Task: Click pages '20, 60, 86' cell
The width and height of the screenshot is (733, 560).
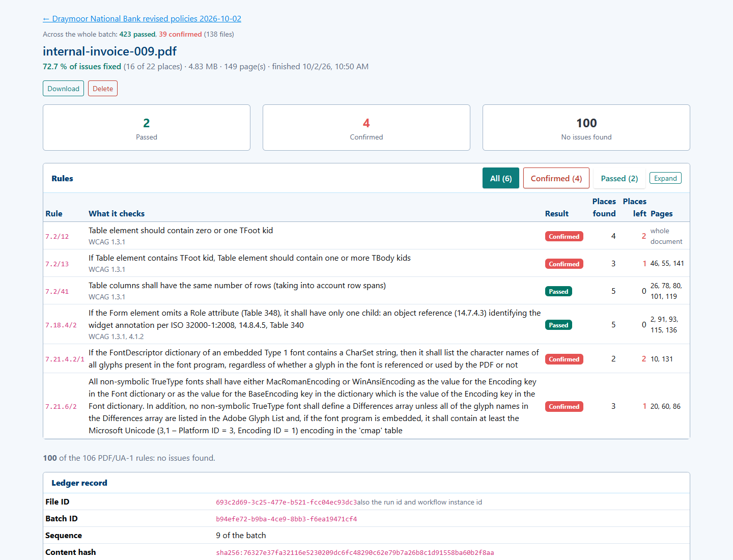Action: [x=665, y=406]
